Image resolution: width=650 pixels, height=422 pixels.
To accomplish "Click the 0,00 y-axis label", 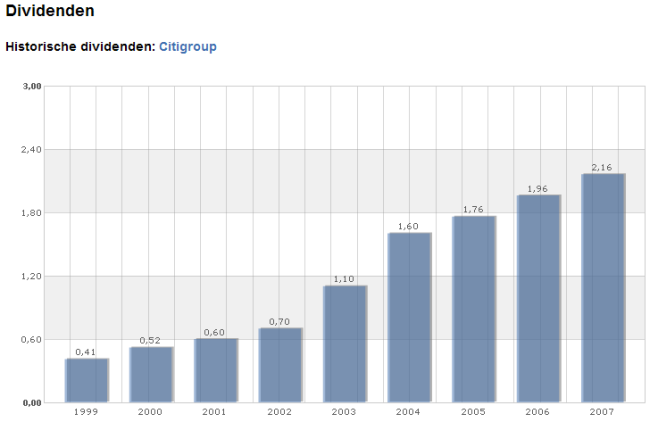I will tap(32, 403).
